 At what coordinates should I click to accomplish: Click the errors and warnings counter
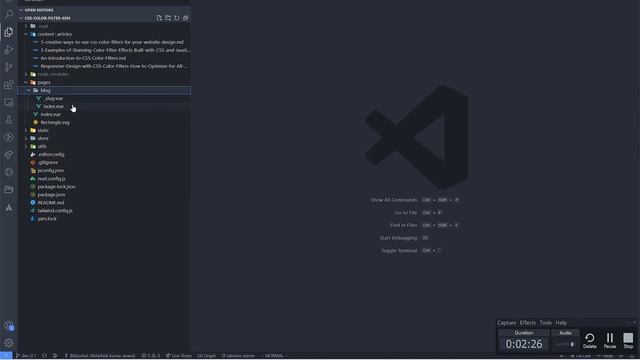point(151,356)
